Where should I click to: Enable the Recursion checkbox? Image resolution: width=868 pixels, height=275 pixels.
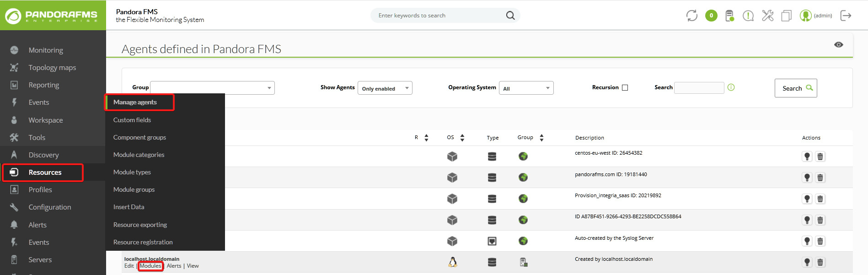625,87
